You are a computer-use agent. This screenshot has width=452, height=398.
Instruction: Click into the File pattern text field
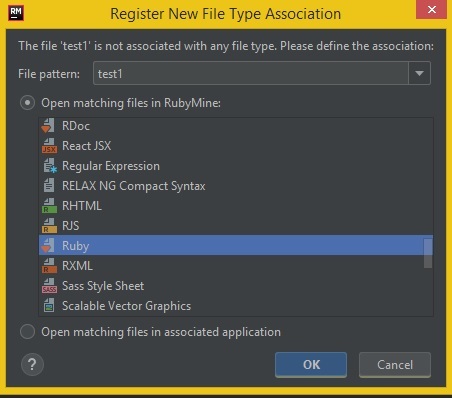pyautogui.click(x=251, y=73)
